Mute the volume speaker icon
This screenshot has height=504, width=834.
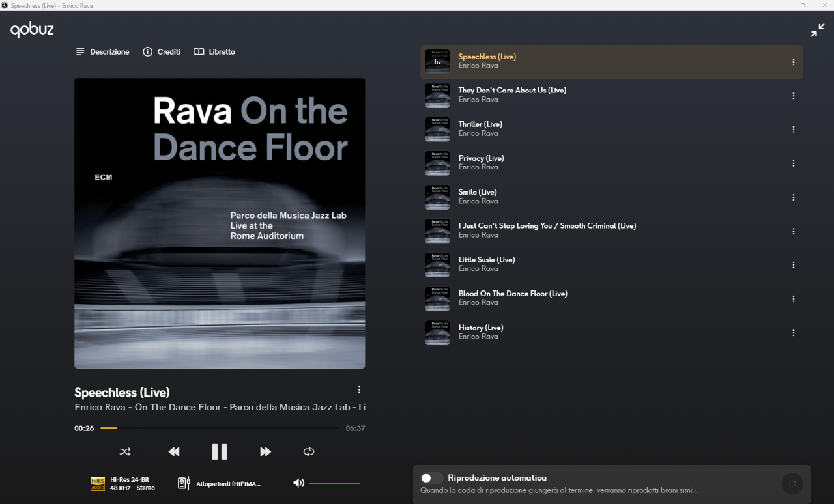tap(298, 483)
